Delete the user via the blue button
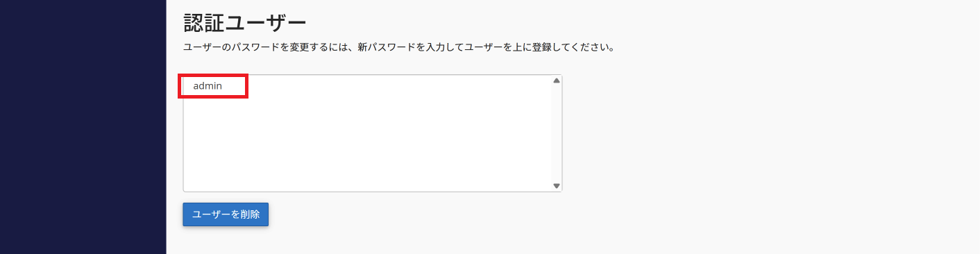 pos(226,214)
